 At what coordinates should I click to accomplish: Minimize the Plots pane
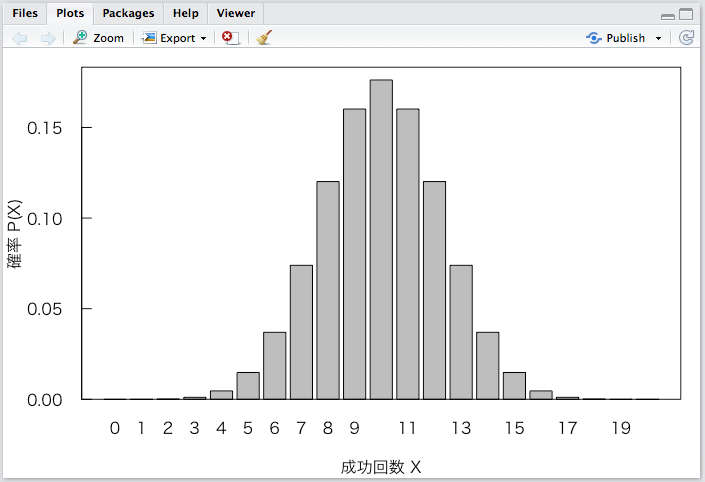point(668,15)
